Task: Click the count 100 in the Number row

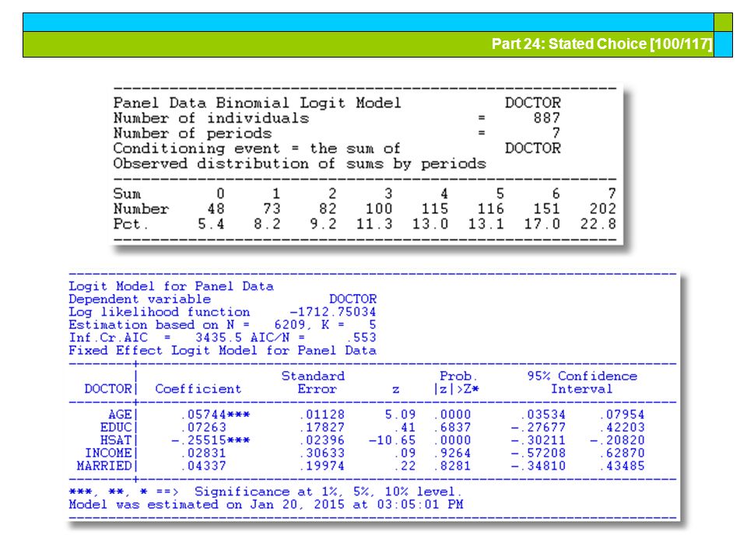Action: point(379,208)
